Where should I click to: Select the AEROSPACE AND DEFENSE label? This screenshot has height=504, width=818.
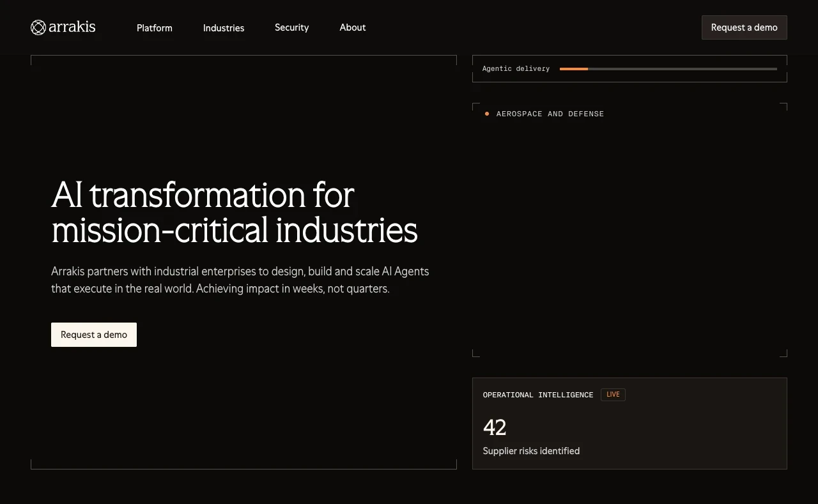(550, 114)
